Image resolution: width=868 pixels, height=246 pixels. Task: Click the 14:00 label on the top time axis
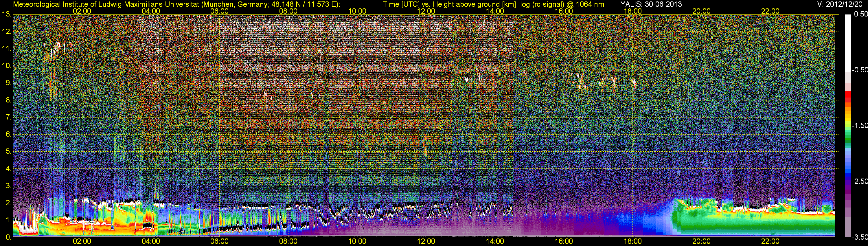pos(495,11)
